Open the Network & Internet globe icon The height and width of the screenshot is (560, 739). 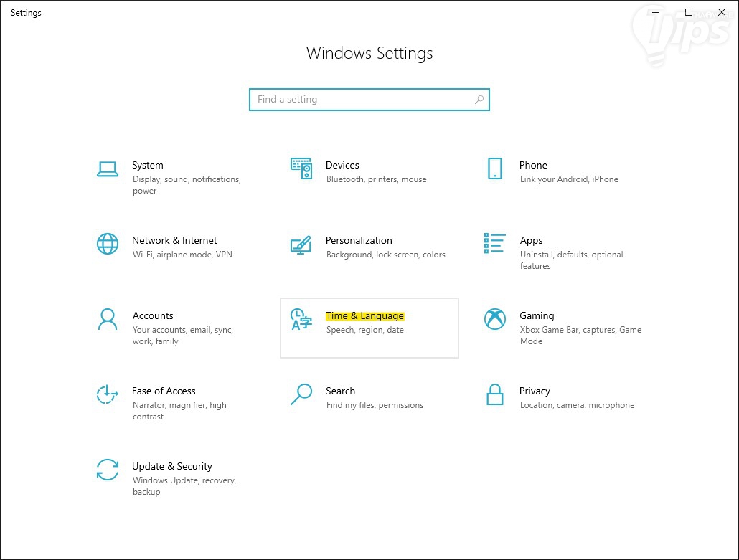point(108,244)
